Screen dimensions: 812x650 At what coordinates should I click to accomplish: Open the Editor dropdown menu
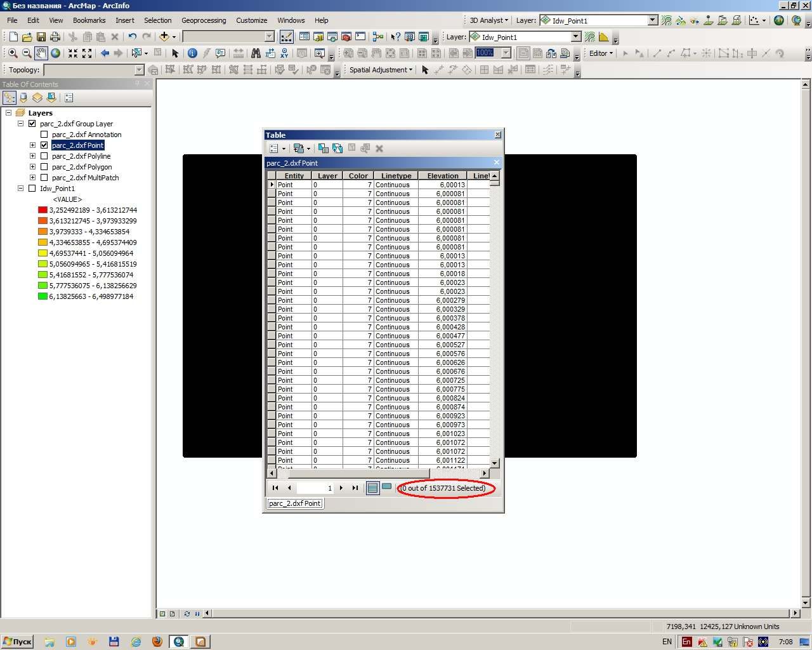(601, 53)
